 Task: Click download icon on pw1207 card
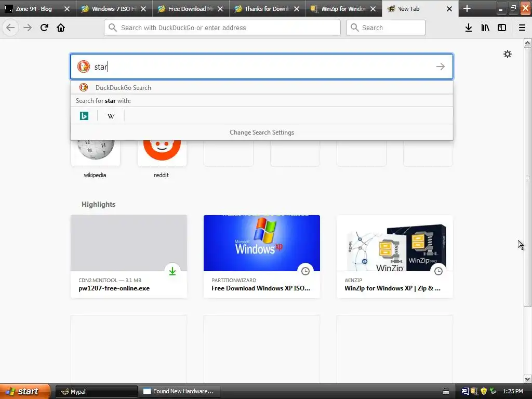pos(172,271)
